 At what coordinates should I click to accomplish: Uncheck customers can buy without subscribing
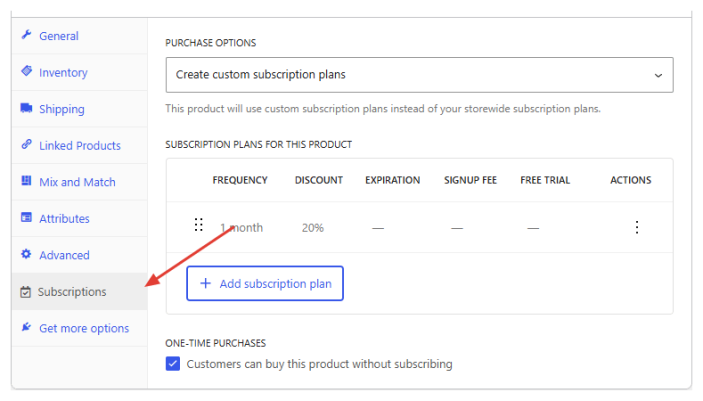(173, 363)
